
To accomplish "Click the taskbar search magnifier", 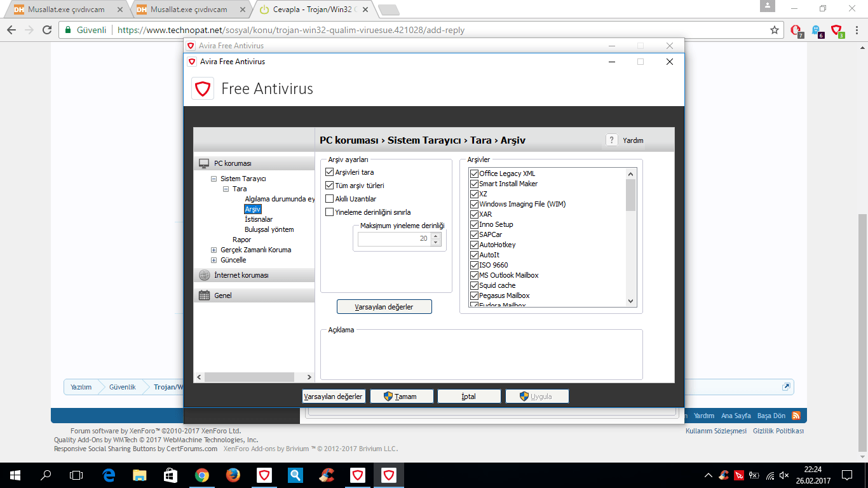I will pos(46,475).
